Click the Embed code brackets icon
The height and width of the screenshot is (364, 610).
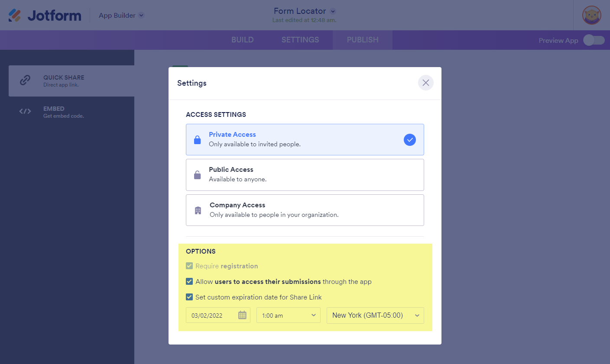25,112
